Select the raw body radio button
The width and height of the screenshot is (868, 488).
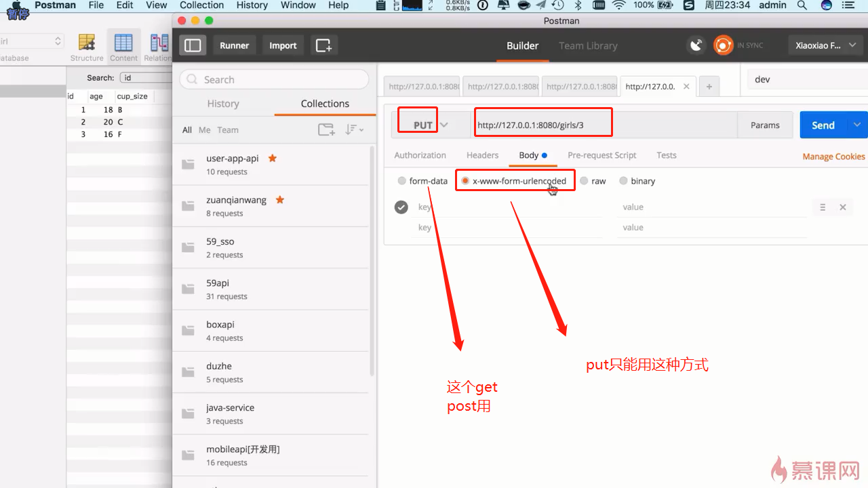(584, 181)
